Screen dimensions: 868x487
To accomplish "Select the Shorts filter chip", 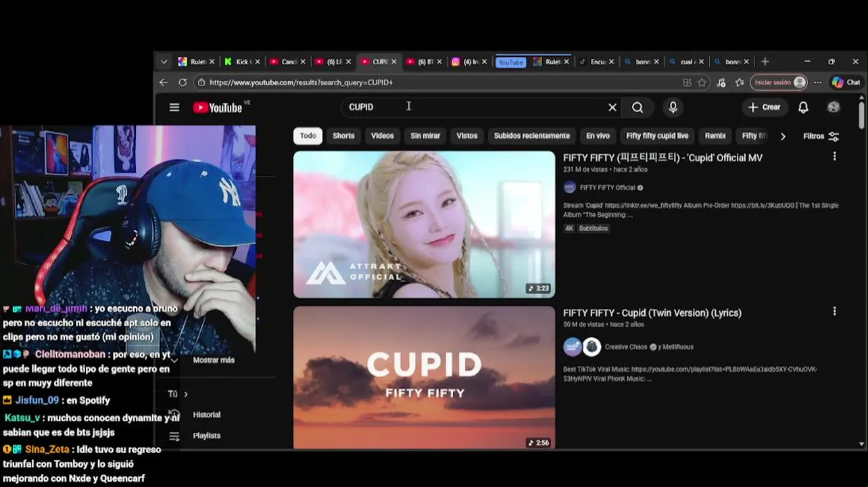I will tap(343, 136).
